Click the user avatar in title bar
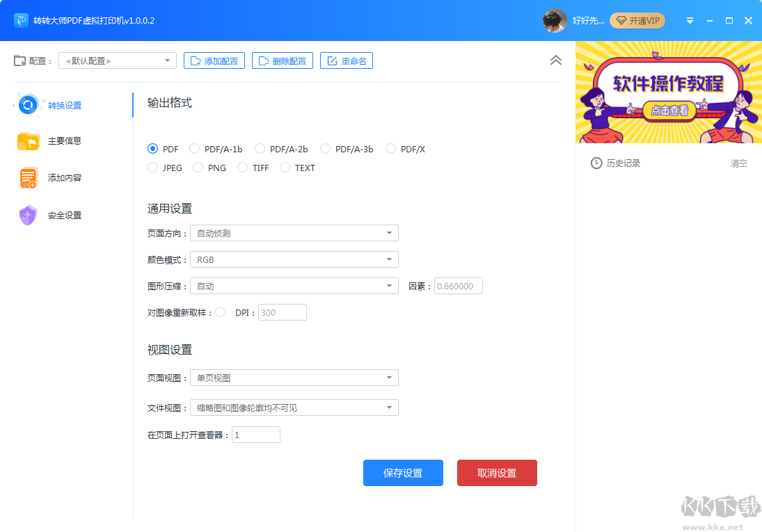The height and width of the screenshot is (532, 762). click(554, 21)
